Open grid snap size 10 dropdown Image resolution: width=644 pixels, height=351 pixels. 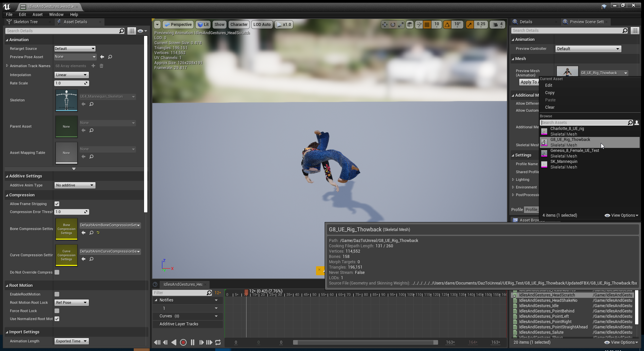(x=437, y=25)
